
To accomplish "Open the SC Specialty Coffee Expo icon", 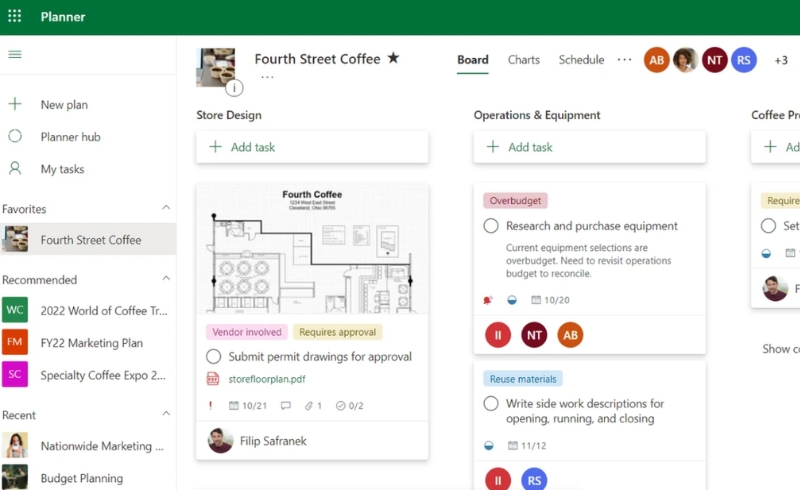I will [15, 374].
